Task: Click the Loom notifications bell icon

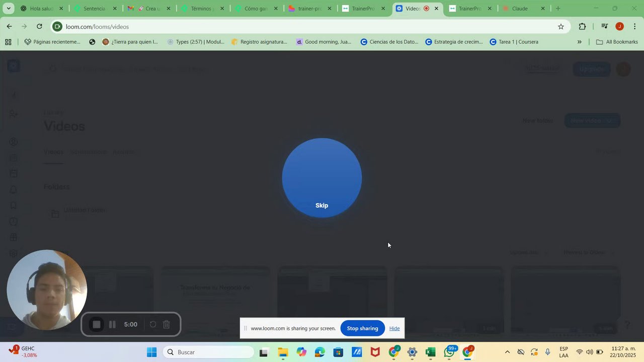Action: click(14, 190)
